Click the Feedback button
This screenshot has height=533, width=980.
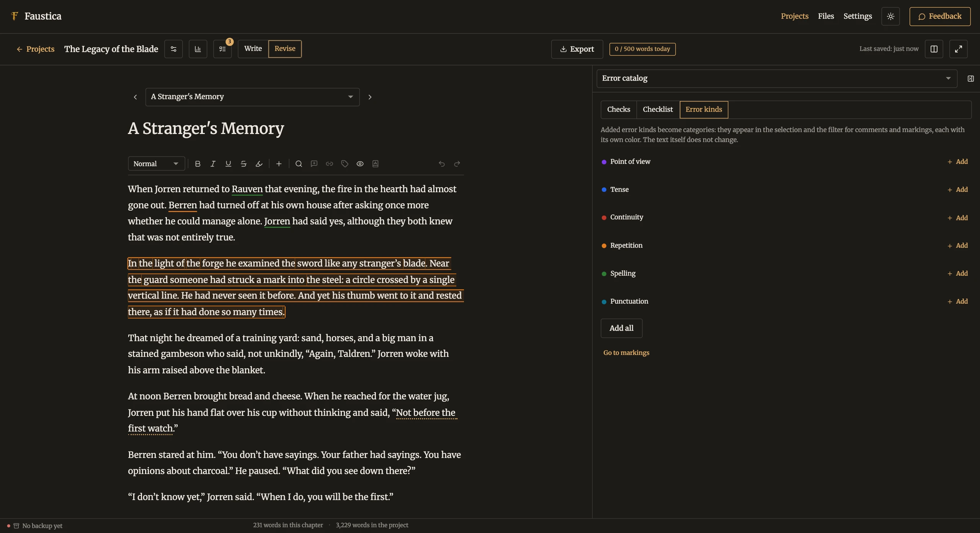click(940, 16)
